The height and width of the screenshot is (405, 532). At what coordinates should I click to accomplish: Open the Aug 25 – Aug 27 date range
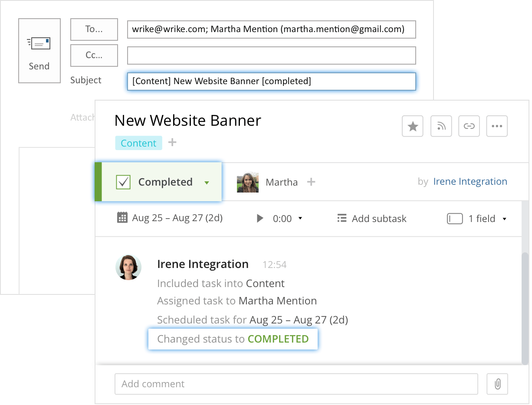click(177, 218)
